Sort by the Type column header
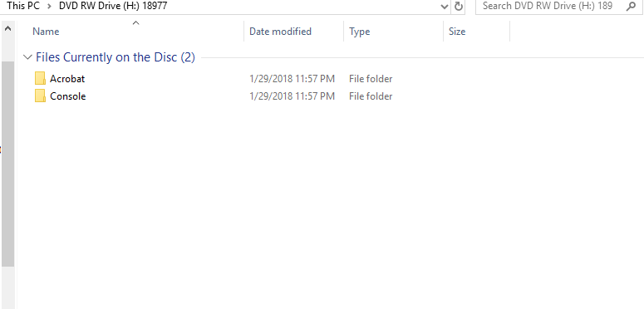Screen dimensions: 644x309 [359, 32]
